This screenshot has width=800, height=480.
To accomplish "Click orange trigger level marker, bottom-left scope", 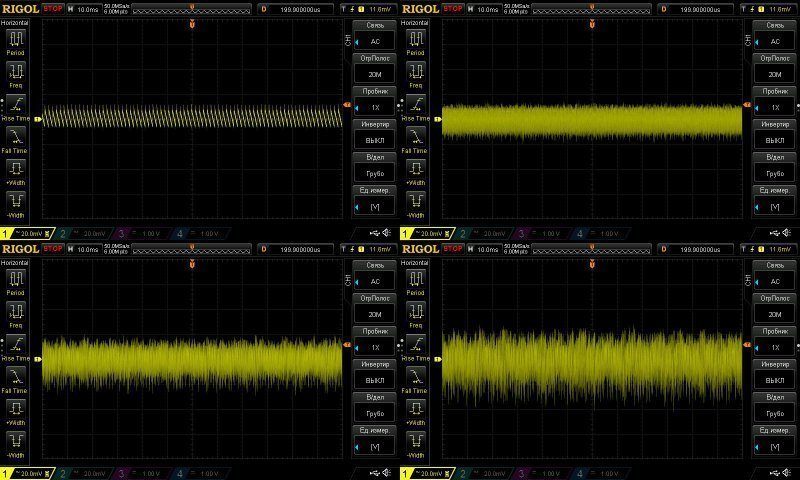I will tap(347, 345).
